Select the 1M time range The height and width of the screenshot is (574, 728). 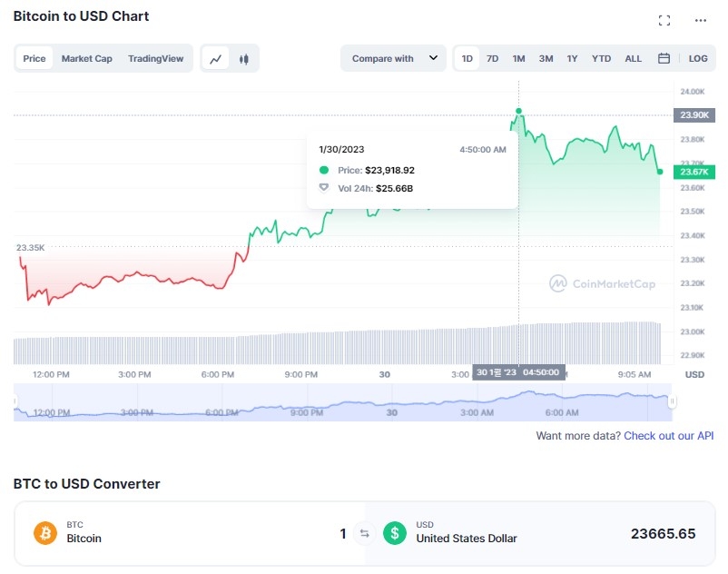[518, 59]
